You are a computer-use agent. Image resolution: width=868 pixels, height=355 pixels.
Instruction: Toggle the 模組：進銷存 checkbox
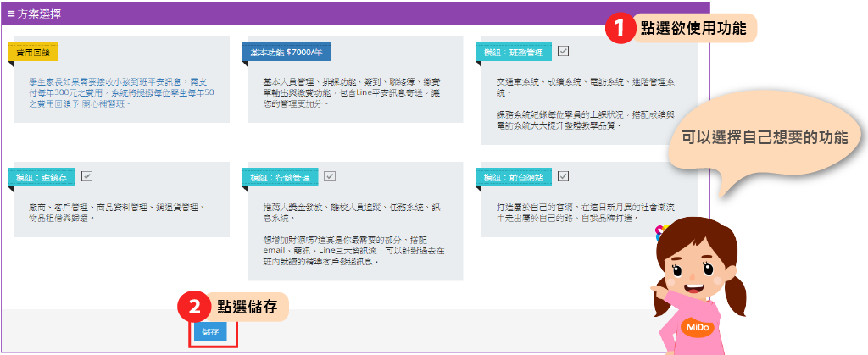[87, 176]
